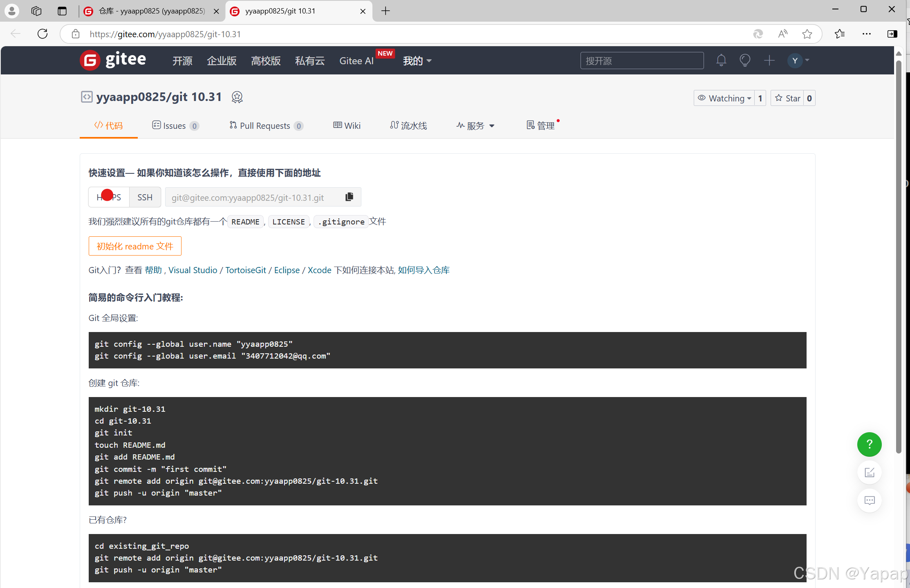910x588 pixels.
Task: Expand the 我的 dropdown menu
Action: (x=417, y=61)
